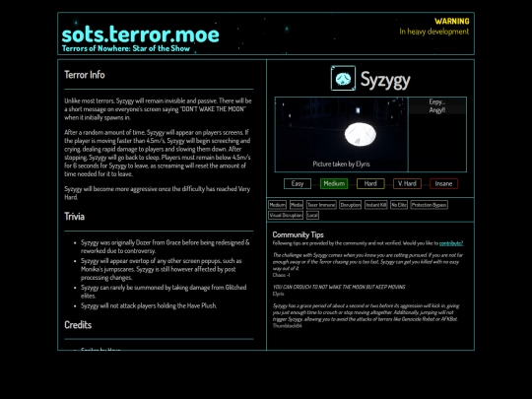Click the 'Trivia' heading
532x399 pixels.
pyautogui.click(x=74, y=217)
